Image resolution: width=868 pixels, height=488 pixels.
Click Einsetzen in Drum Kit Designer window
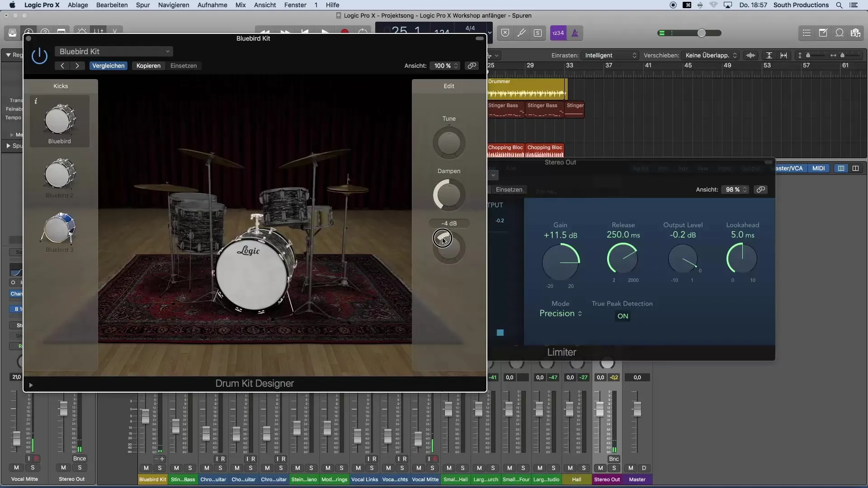pos(184,66)
